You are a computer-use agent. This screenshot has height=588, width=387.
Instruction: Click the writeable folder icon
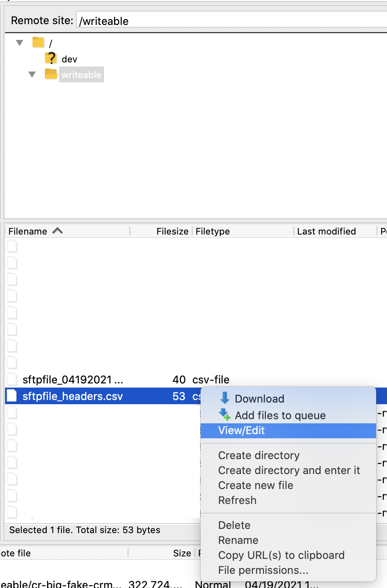click(51, 74)
